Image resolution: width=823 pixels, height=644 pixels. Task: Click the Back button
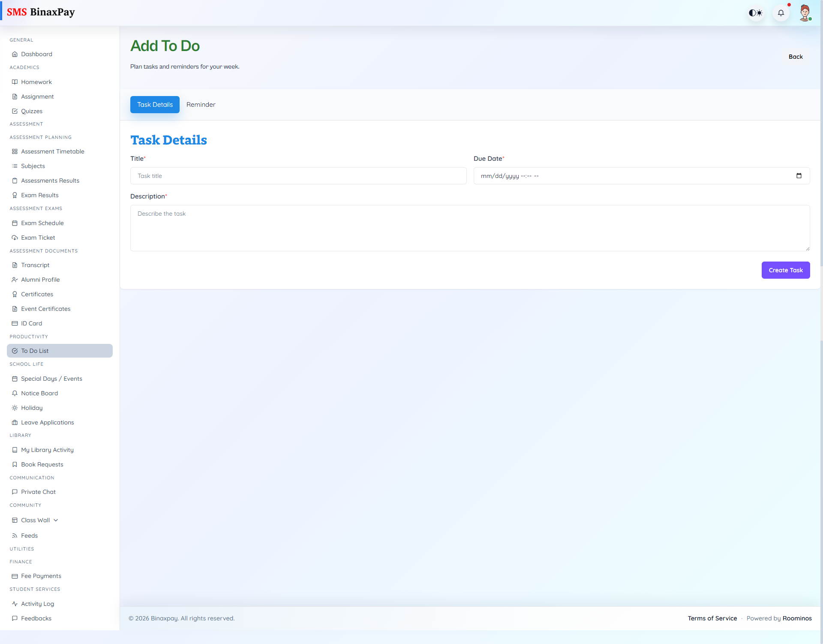[x=796, y=56]
